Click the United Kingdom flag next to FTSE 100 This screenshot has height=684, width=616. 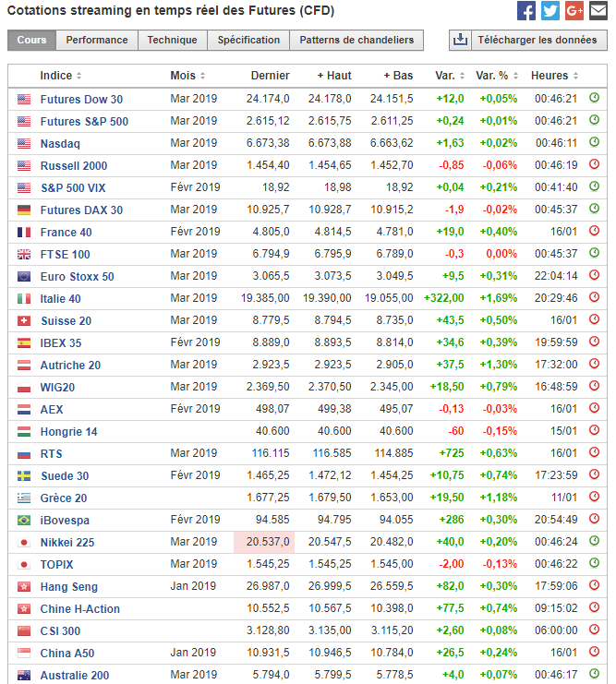(x=24, y=255)
